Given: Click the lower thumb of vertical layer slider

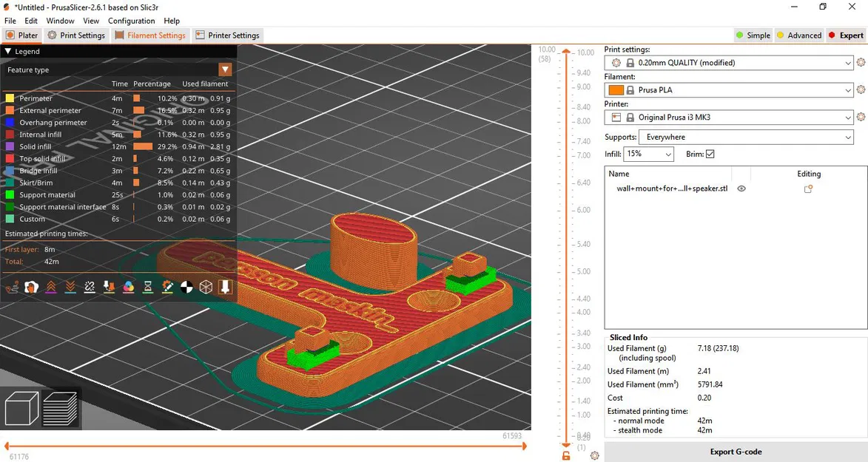Looking at the screenshot, I should pos(566,444).
